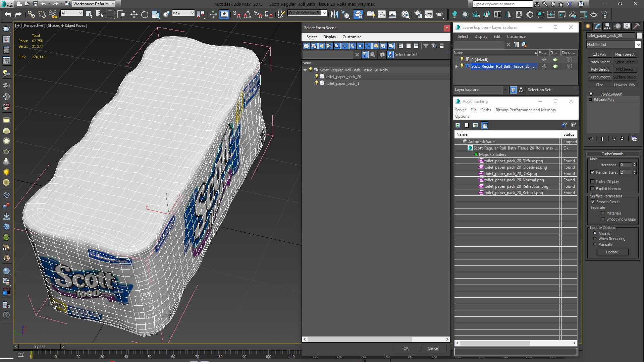Enable the Isoline Display checkbox
The height and width of the screenshot is (362, 644).
pyautogui.click(x=593, y=182)
